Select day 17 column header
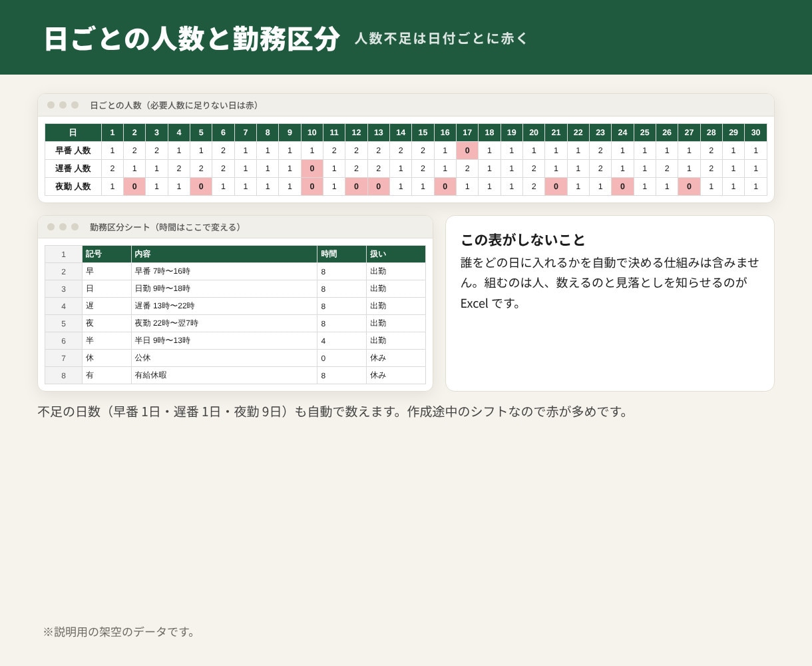 tap(467, 133)
